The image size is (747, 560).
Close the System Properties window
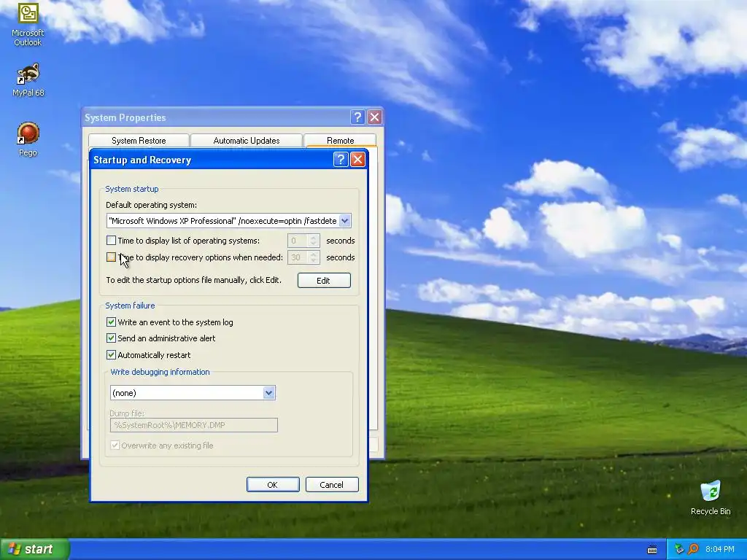pos(375,117)
